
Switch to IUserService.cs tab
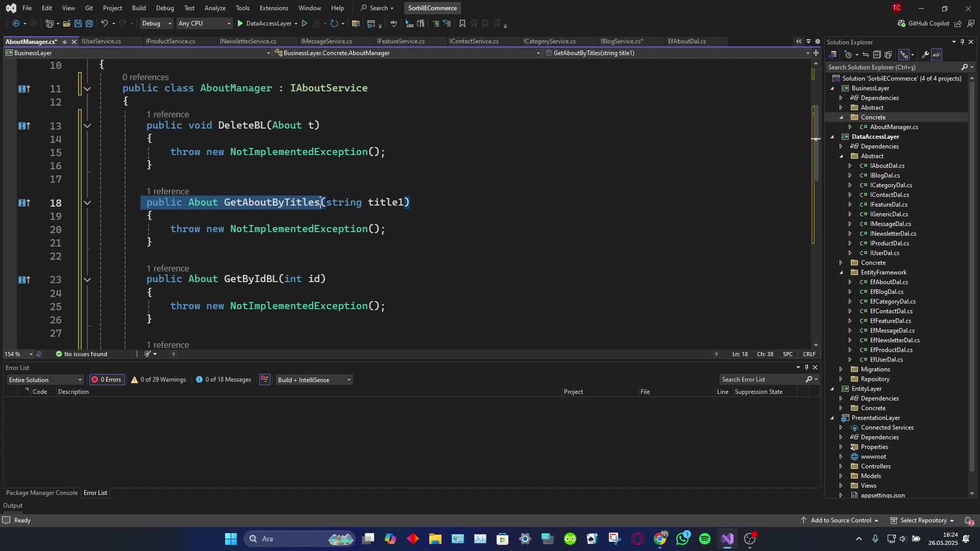click(101, 41)
